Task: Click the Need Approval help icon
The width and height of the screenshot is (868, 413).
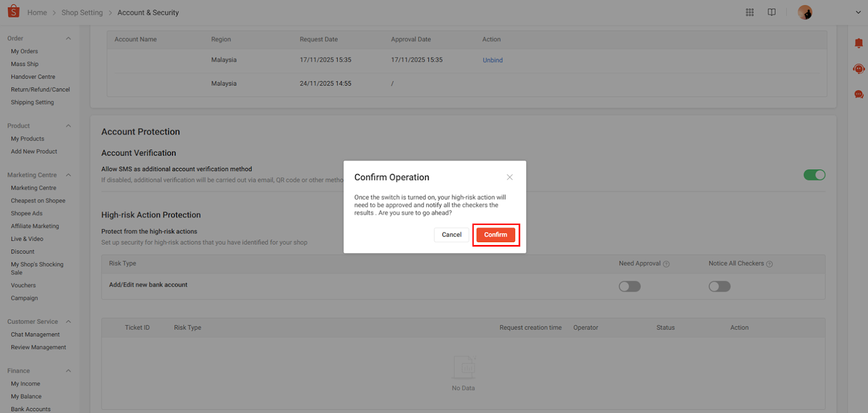Action: point(666,264)
